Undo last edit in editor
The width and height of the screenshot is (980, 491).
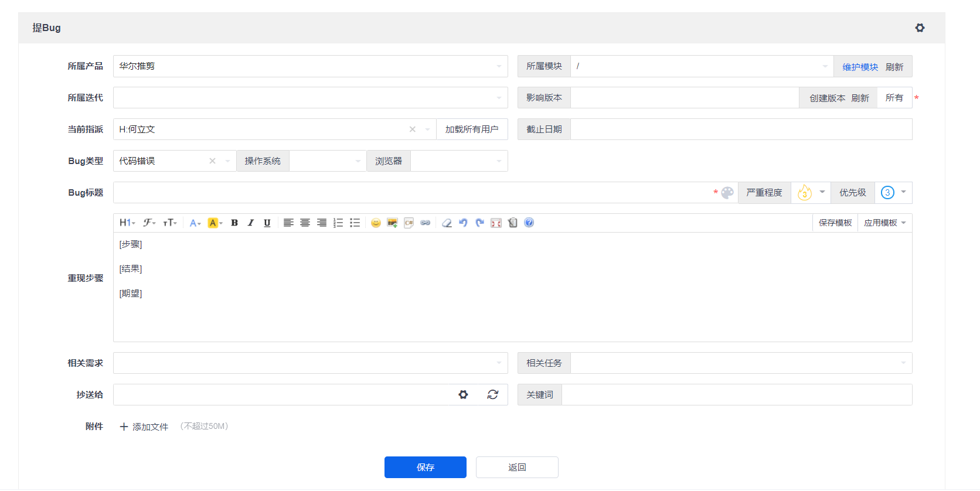(463, 223)
